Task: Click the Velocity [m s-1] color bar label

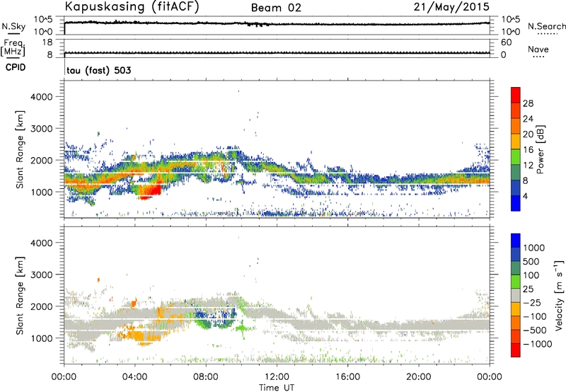Action: pyautogui.click(x=559, y=295)
